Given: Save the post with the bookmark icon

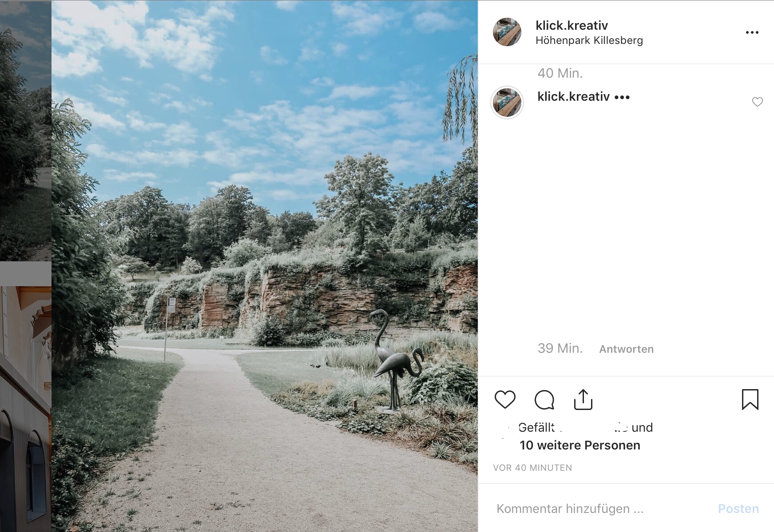Looking at the screenshot, I should click(750, 399).
